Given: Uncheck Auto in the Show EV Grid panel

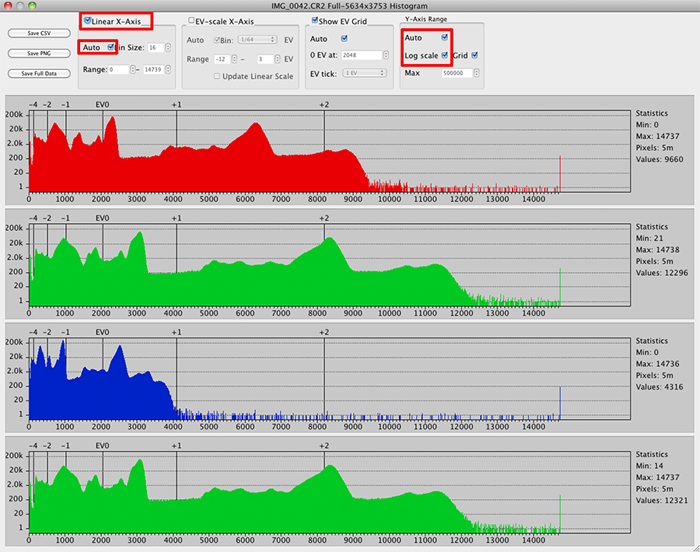Looking at the screenshot, I should (x=344, y=38).
